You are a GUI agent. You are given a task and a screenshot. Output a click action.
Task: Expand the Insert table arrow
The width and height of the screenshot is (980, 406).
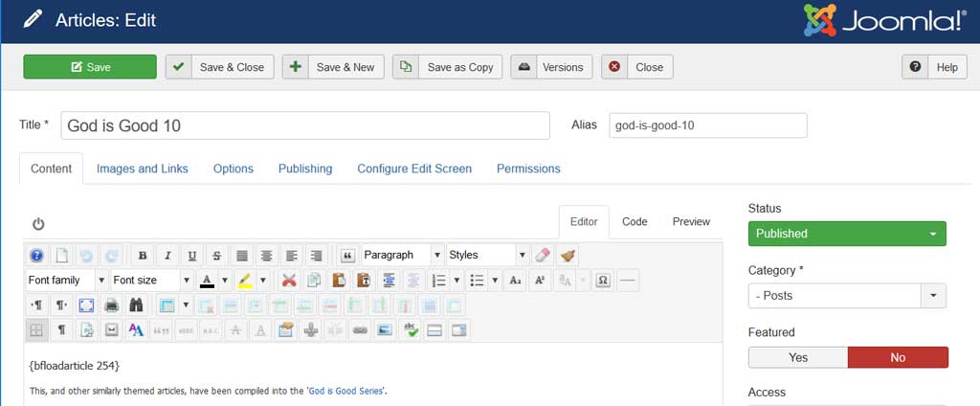click(x=186, y=305)
